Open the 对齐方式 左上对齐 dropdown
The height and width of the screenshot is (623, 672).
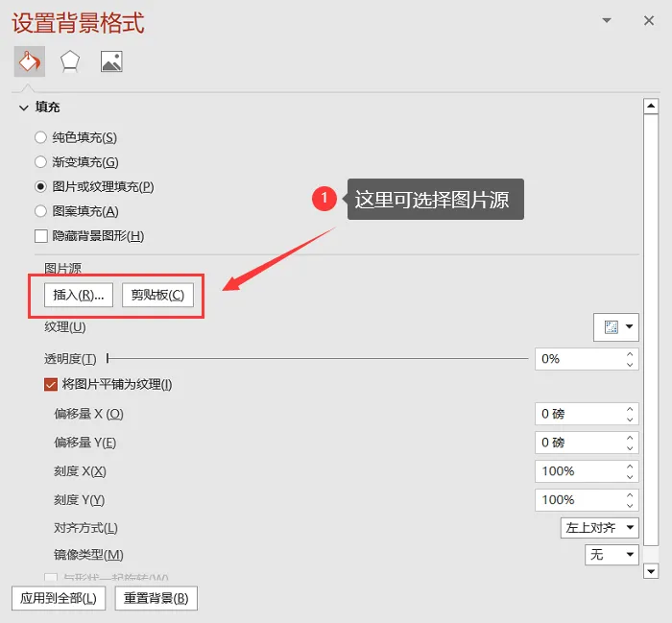click(x=600, y=528)
